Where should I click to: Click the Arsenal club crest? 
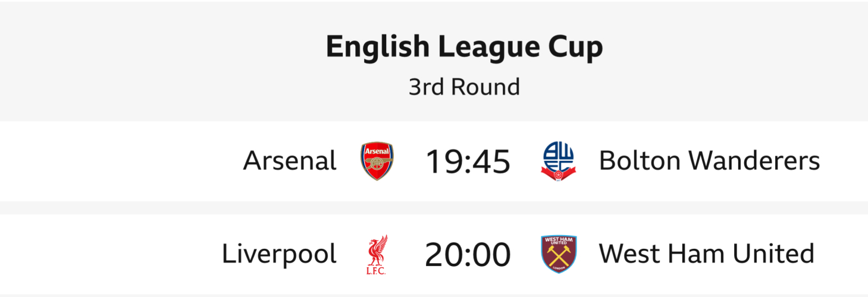[377, 161]
